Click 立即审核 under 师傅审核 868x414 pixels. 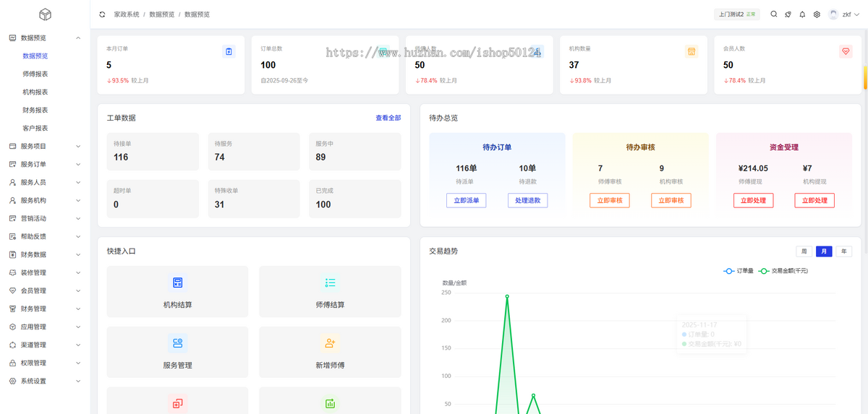[x=610, y=200]
